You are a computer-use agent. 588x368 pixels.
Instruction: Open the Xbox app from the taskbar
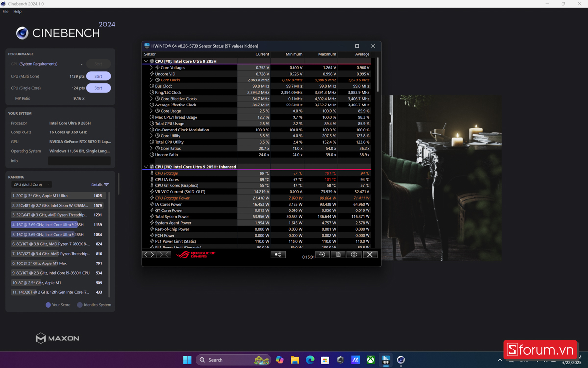[x=371, y=360]
